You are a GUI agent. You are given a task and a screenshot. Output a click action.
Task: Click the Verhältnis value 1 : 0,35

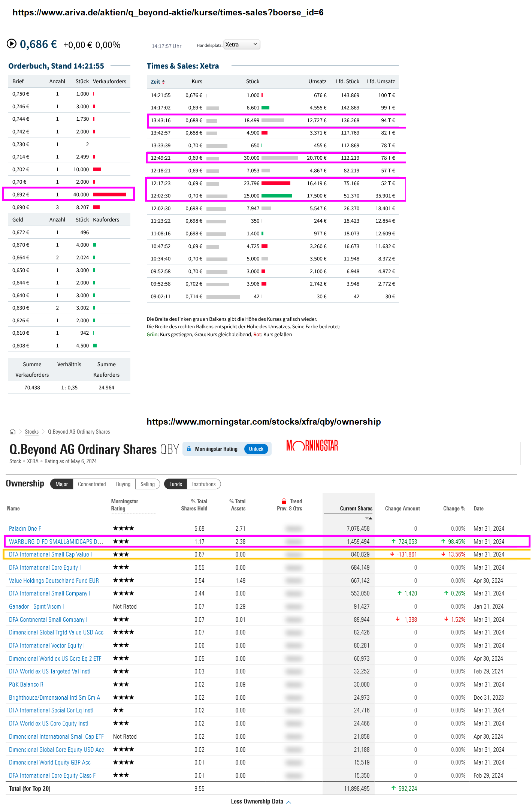69,388
